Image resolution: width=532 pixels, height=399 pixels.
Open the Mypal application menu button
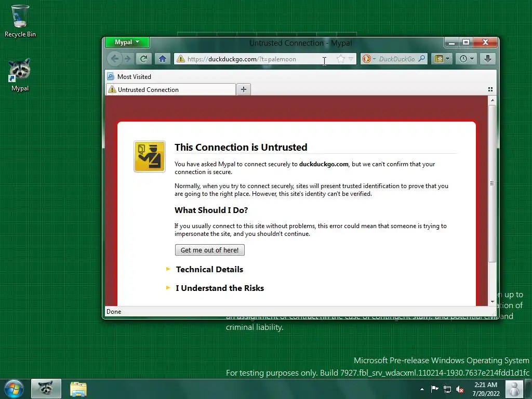(x=127, y=42)
